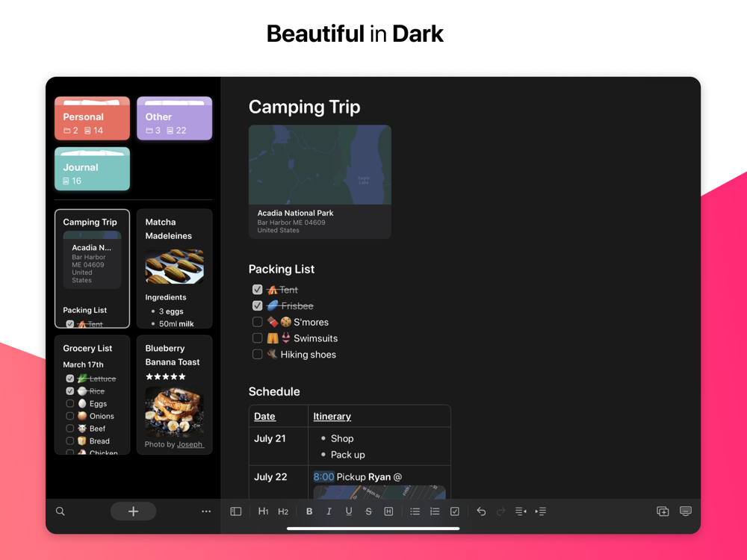Undo last edit
This screenshot has width=747, height=560.
pyautogui.click(x=481, y=511)
